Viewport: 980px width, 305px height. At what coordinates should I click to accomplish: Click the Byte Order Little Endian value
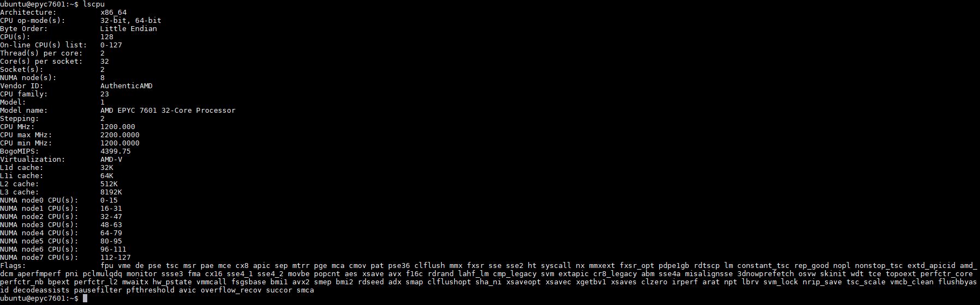coord(129,29)
